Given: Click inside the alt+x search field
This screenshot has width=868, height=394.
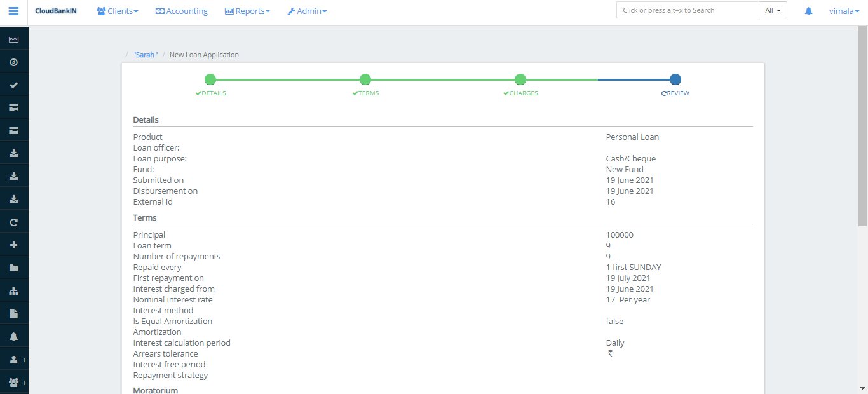Looking at the screenshot, I should 687,10.
